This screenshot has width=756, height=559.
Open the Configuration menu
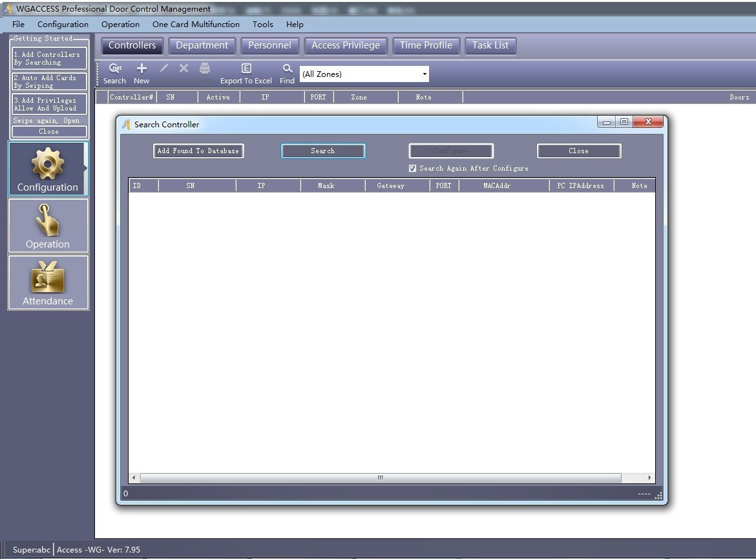point(63,25)
